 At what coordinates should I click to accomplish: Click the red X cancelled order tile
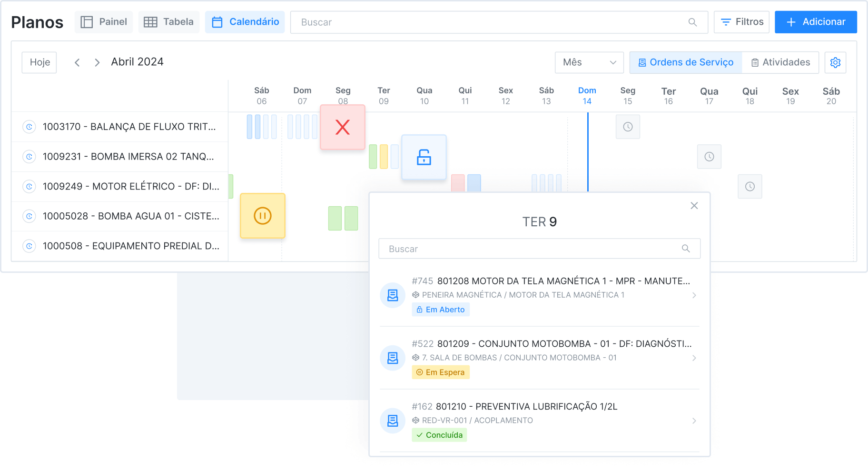point(343,127)
